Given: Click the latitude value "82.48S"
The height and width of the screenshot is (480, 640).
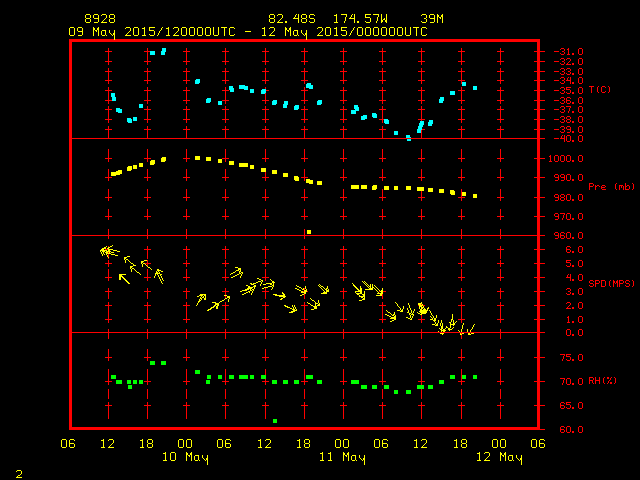Looking at the screenshot, I should (292, 19).
